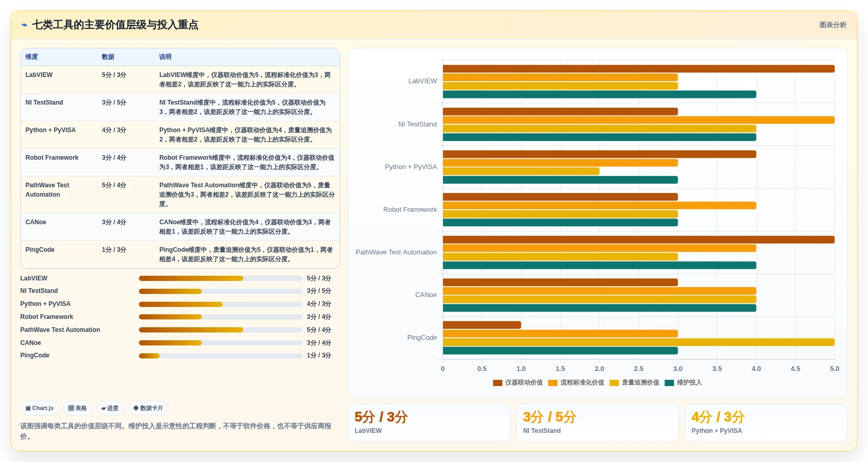Viewport: 868px width, 462px height.
Task: Click the 5.0 tick on chart x-axis
Action: pos(834,369)
